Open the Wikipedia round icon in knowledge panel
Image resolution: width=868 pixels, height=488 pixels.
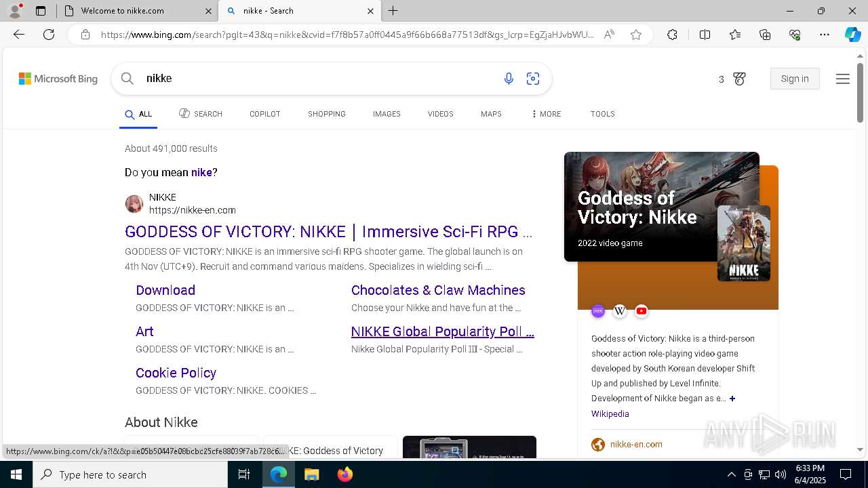(620, 311)
